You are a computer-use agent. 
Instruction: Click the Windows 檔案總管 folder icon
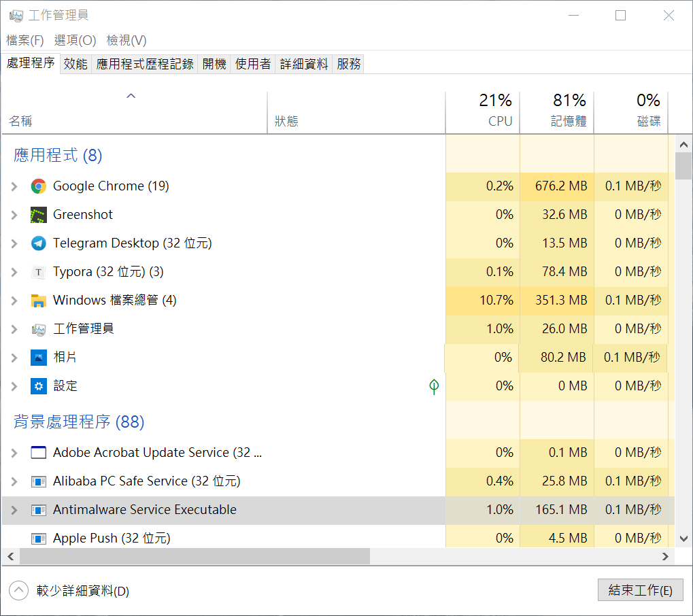tap(39, 301)
